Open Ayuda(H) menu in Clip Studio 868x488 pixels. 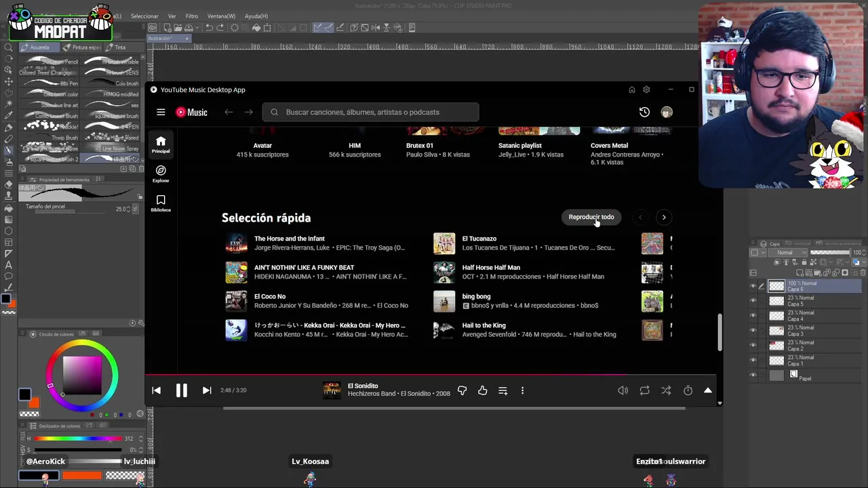[x=256, y=16]
